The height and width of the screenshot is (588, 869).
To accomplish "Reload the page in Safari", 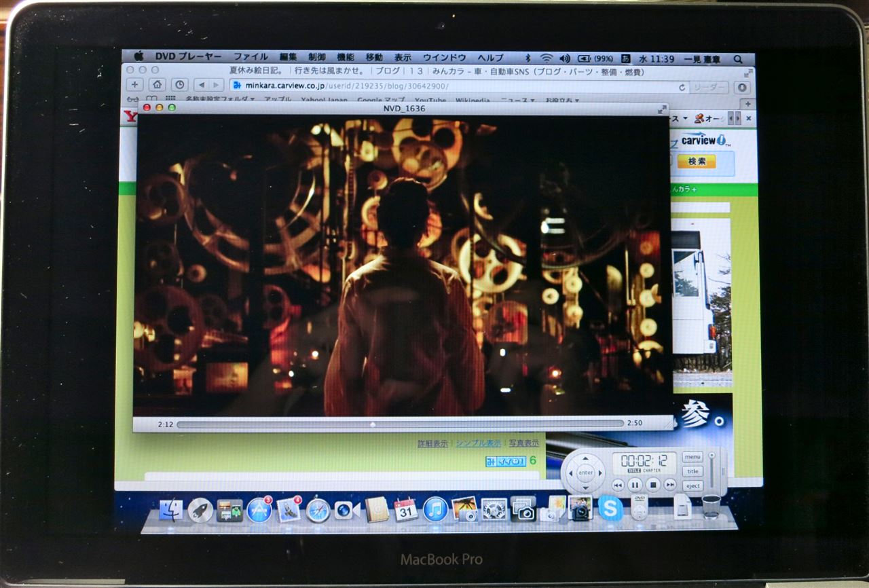I will tap(682, 87).
